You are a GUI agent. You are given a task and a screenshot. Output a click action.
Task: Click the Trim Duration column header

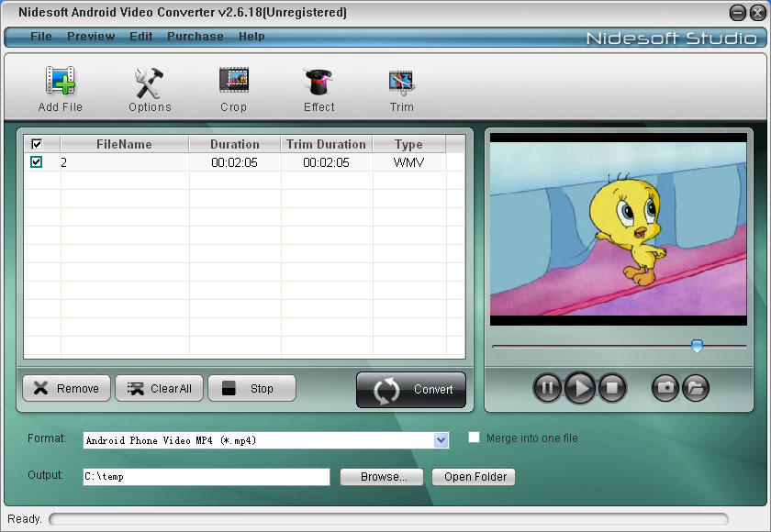(327, 144)
